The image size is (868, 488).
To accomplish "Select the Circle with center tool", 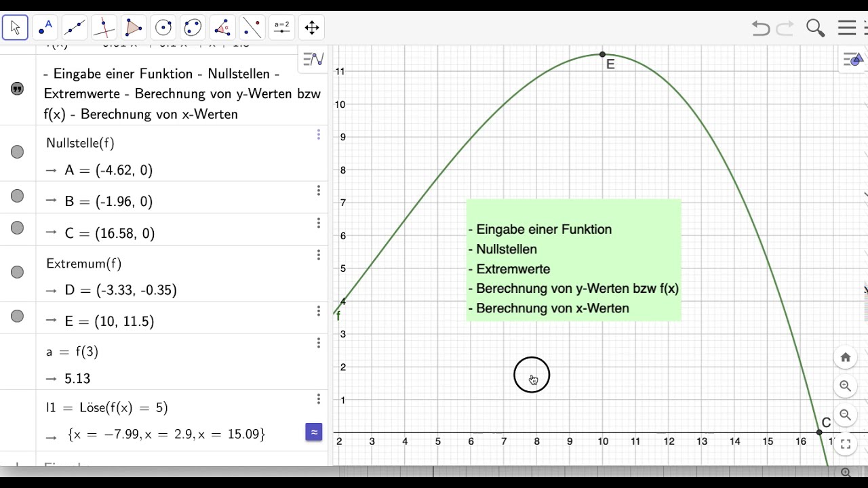I will pyautogui.click(x=163, y=28).
